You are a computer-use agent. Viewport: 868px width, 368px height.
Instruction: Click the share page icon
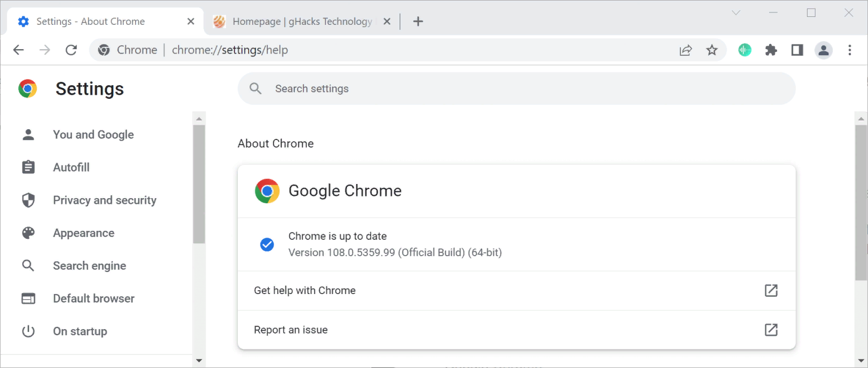685,50
